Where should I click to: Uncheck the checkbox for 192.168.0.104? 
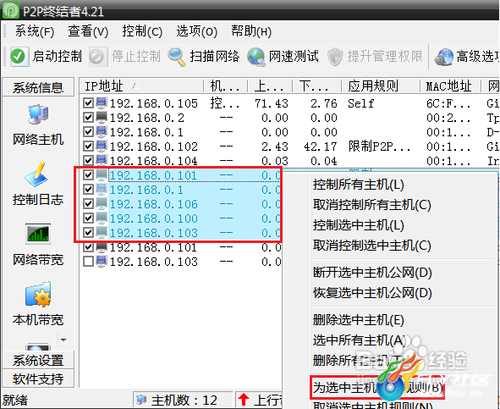88,161
